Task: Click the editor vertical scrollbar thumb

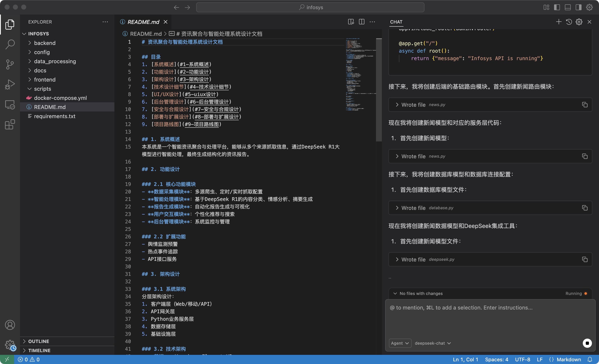Action: coord(379,90)
